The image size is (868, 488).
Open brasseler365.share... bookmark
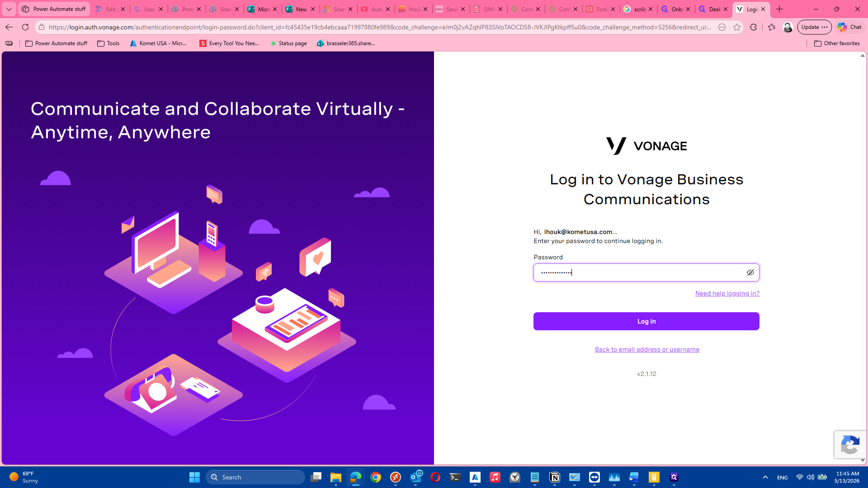(346, 43)
